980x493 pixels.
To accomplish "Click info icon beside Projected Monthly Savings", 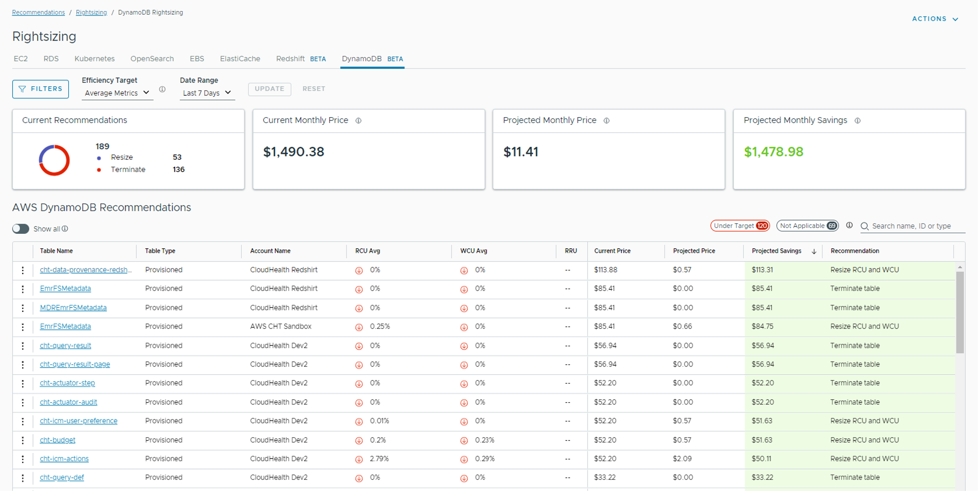I will pos(857,121).
